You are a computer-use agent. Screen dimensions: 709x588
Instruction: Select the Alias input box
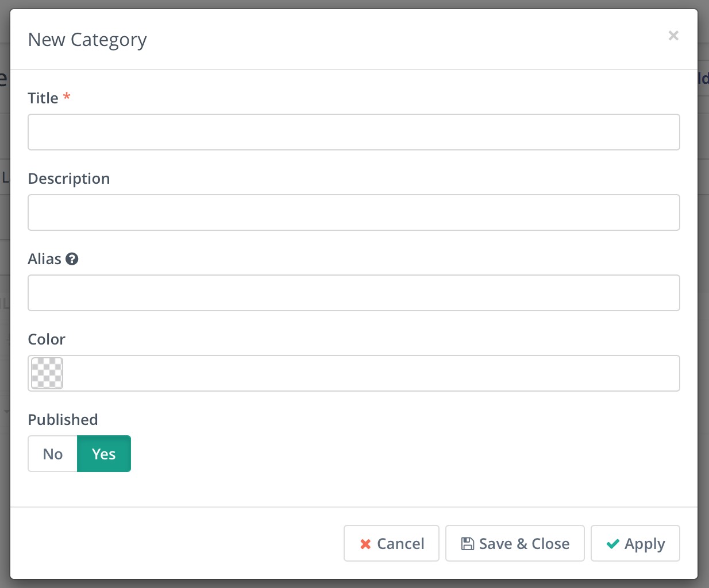click(354, 293)
